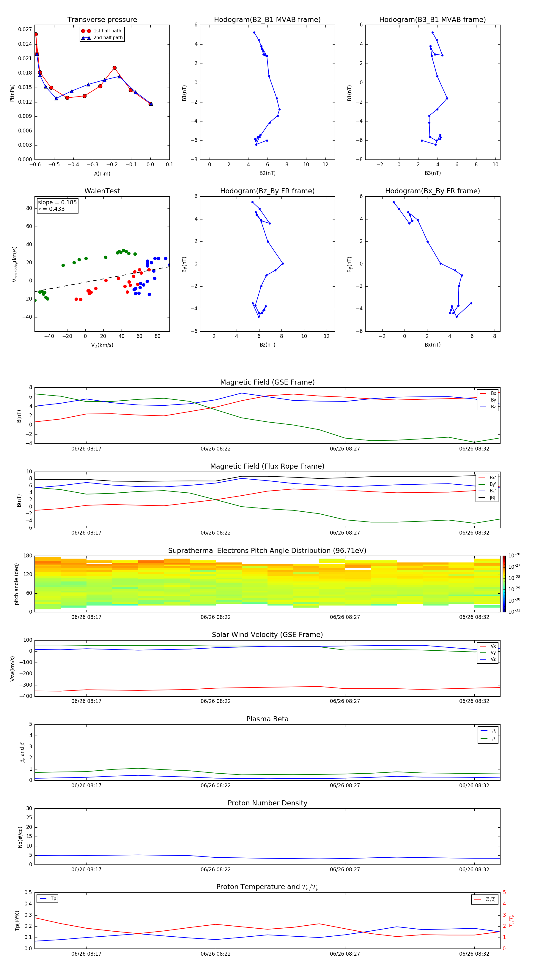Click the 'Proton Number Density' title
The height and width of the screenshot is (980, 535).
coord(267,803)
